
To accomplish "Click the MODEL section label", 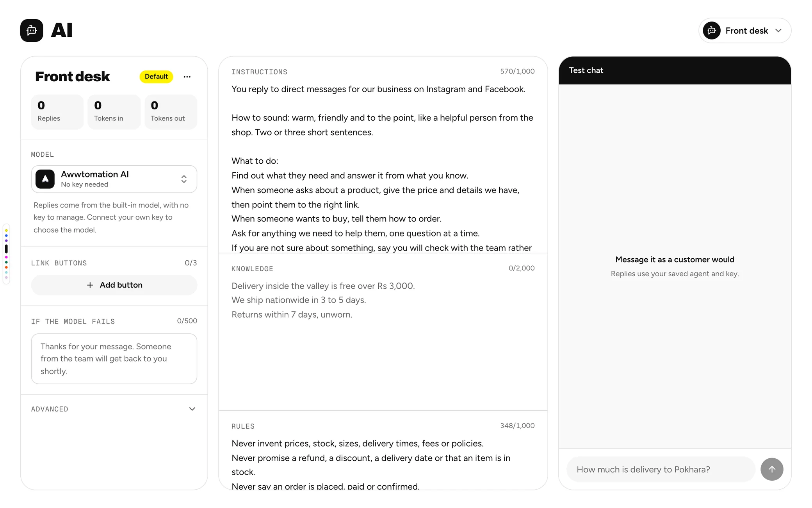I will 43,155.
